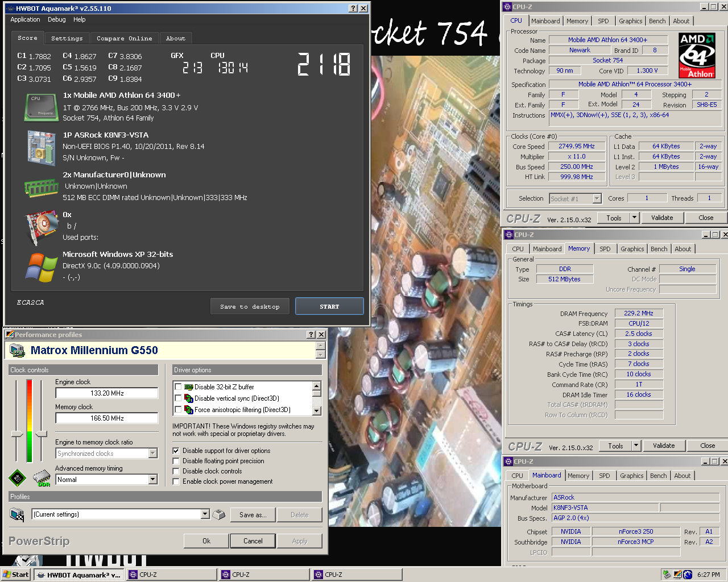Open Graphics tab in CPU-Z motherboard window
Viewport: 728px width, 582px height.
click(x=632, y=476)
